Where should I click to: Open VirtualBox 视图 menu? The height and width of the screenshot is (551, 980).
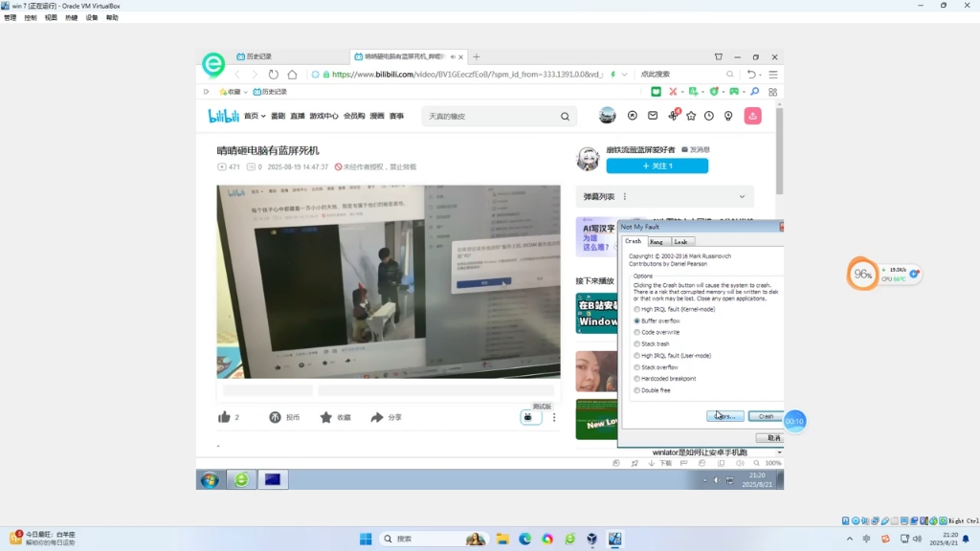(x=51, y=17)
